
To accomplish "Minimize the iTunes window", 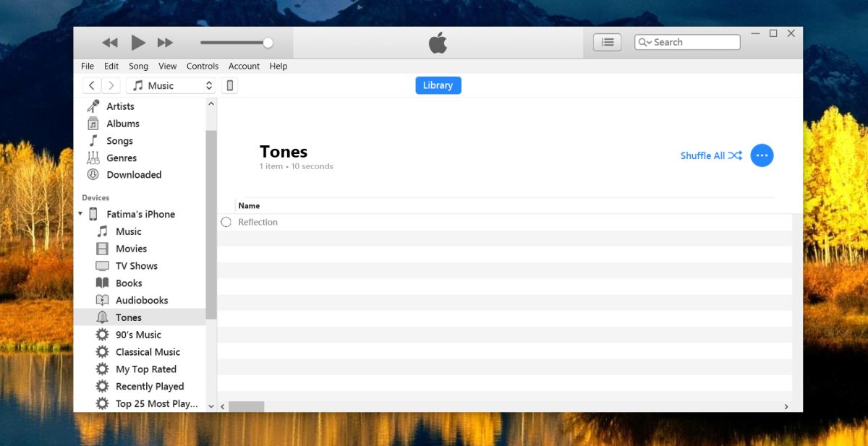I will tap(755, 33).
